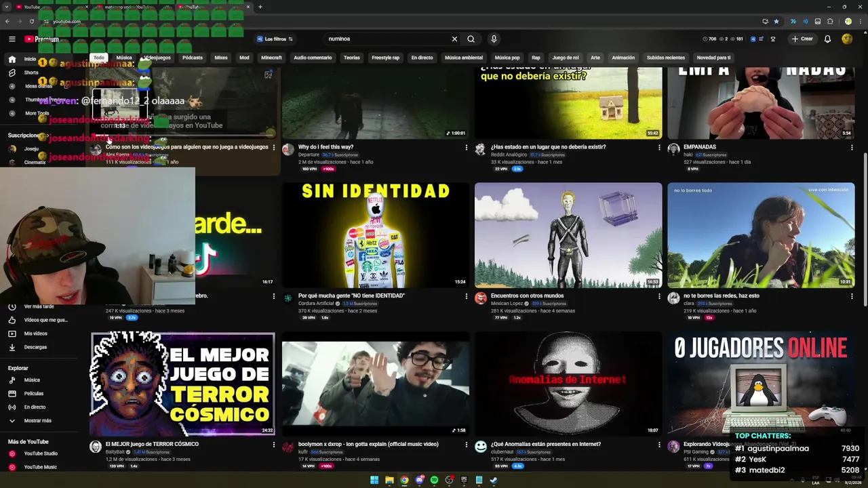The height and width of the screenshot is (488, 868).
Task: Open Cordura Artificial channel avatar
Action: tap(288, 298)
